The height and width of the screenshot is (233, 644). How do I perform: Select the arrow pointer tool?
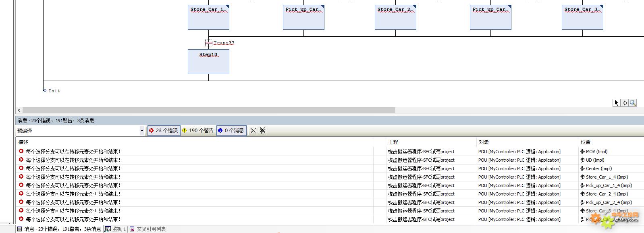616,103
